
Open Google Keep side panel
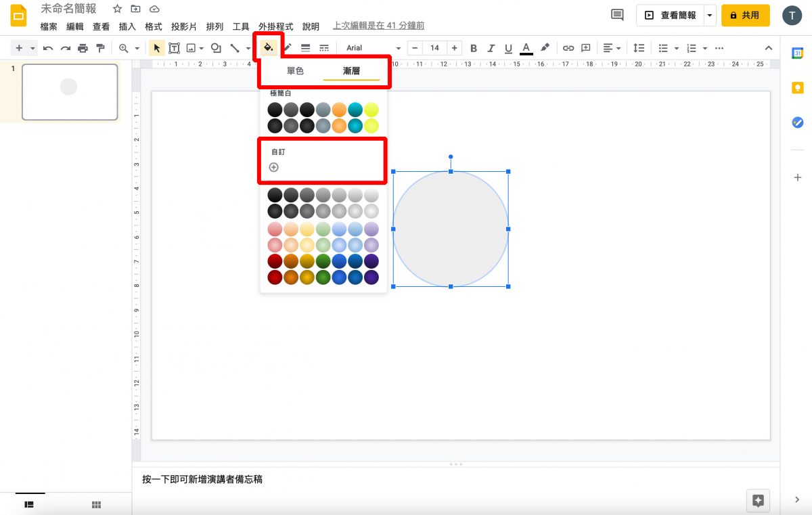point(797,88)
